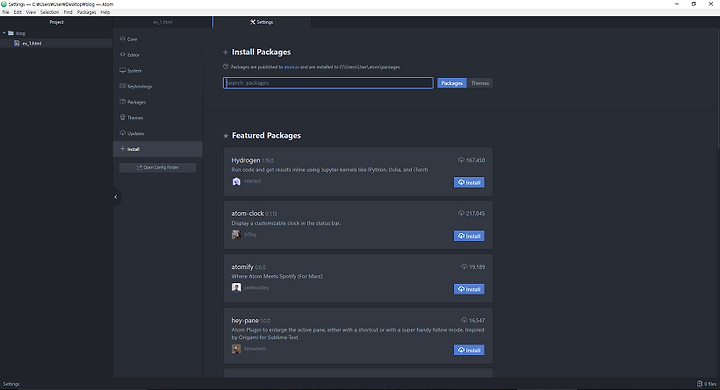Viewport: 720px width, 390px height.
Task: Focus the Search packages input field
Action: [x=328, y=83]
